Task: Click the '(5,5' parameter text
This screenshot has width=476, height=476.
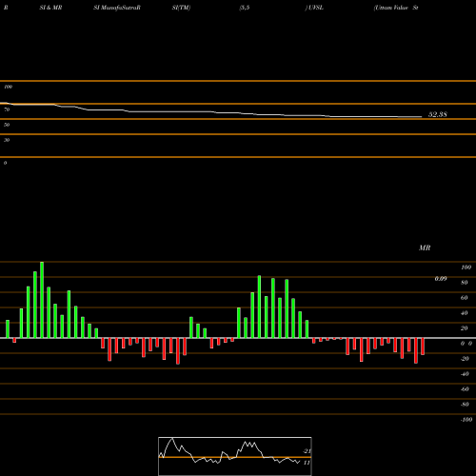Action: 245,8
